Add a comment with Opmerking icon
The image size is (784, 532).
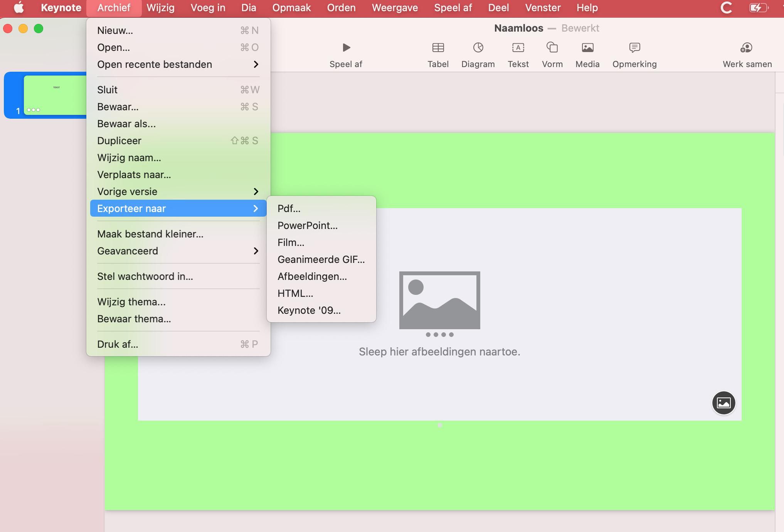tap(634, 47)
